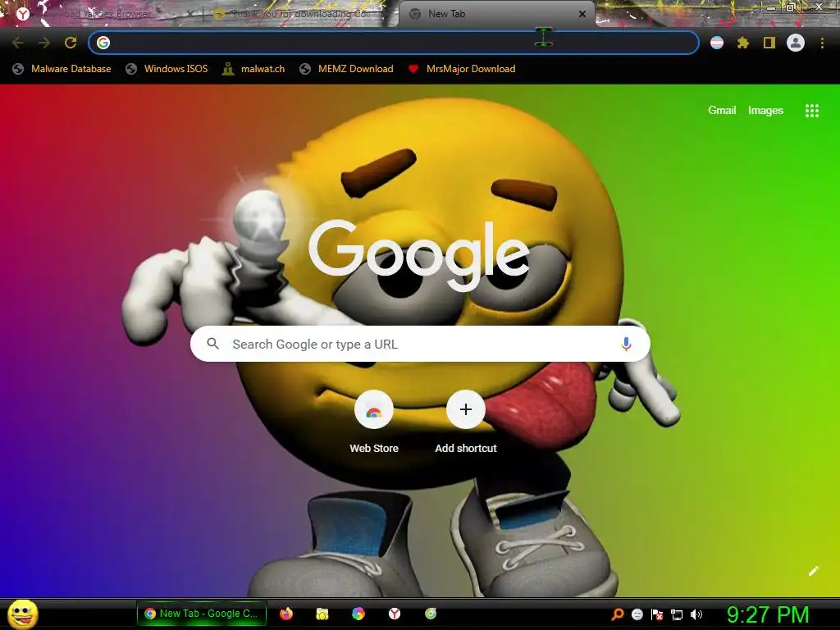The height and width of the screenshot is (630, 840).
Task: Focus the address bar
Action: click(x=394, y=43)
